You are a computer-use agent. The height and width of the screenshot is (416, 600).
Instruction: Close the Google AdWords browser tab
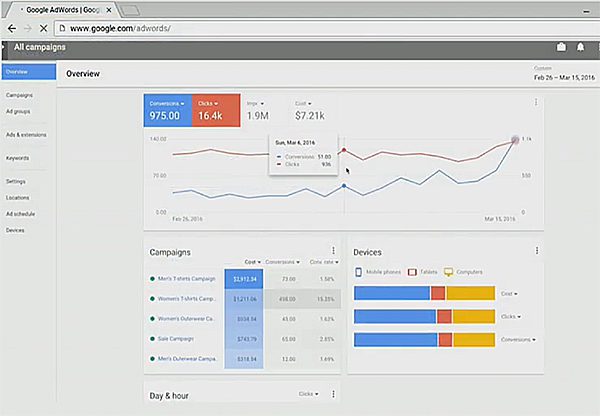[x=109, y=10]
